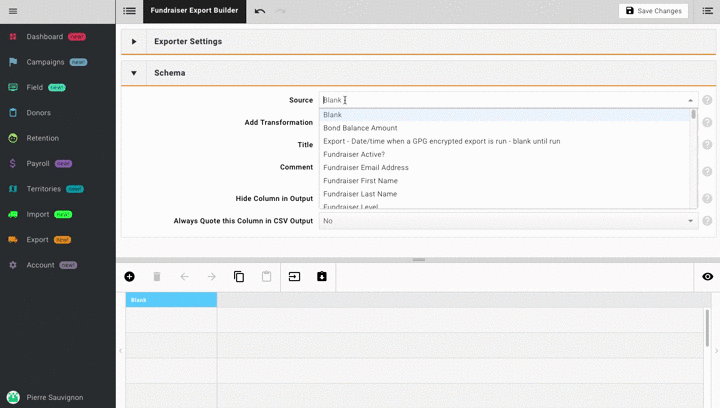Click the Donors clipboard icon

pos(13,112)
